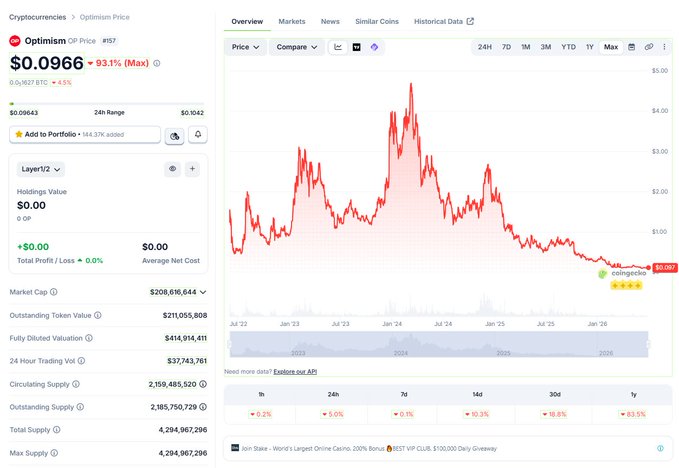679x468 pixels.
Task: Click the 24h Range price progress bar
Action: coord(107,104)
